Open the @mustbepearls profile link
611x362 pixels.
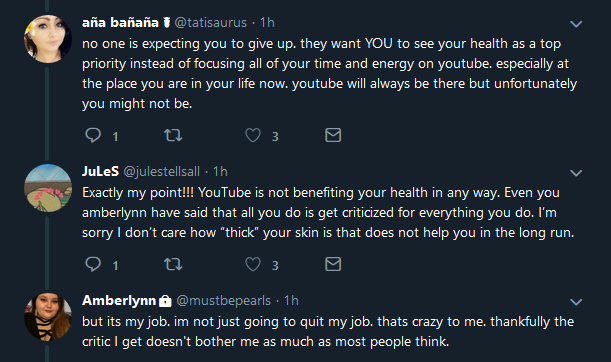point(223,300)
